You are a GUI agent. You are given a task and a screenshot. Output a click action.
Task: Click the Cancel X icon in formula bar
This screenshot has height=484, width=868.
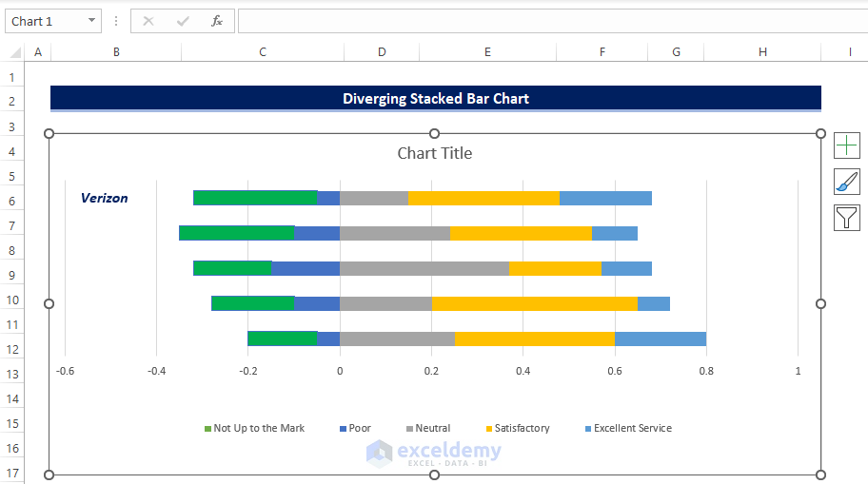148,21
